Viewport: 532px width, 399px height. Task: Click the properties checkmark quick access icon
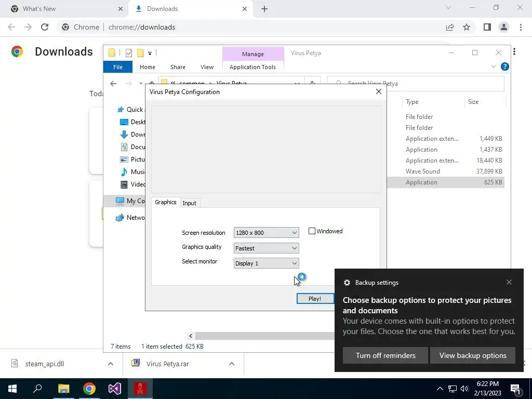(x=129, y=53)
